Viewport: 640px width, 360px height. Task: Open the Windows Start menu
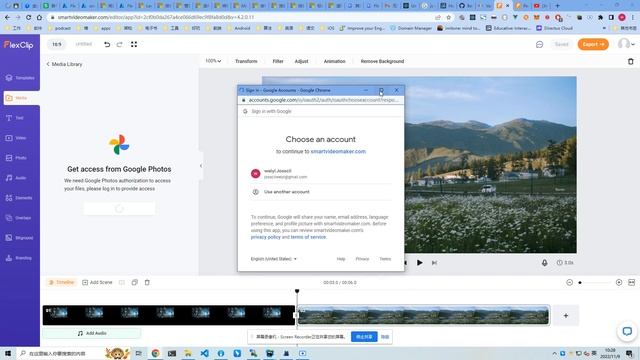[x=8, y=353]
